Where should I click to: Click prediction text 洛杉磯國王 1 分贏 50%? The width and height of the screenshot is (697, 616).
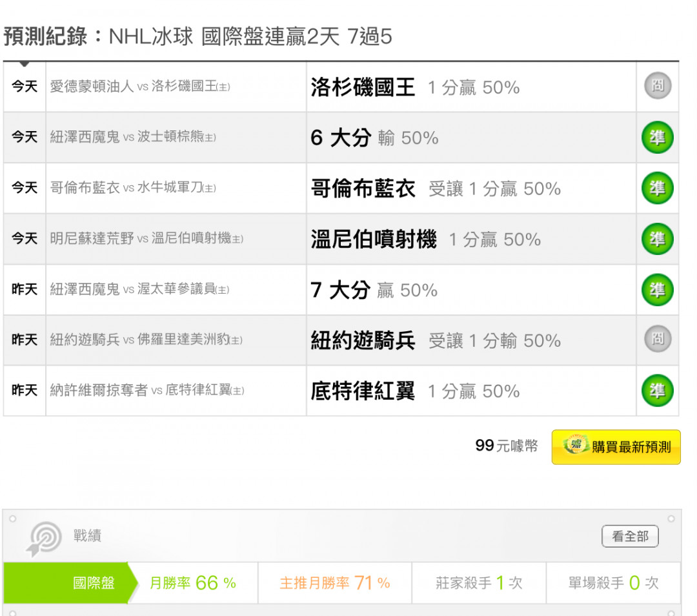415,87
